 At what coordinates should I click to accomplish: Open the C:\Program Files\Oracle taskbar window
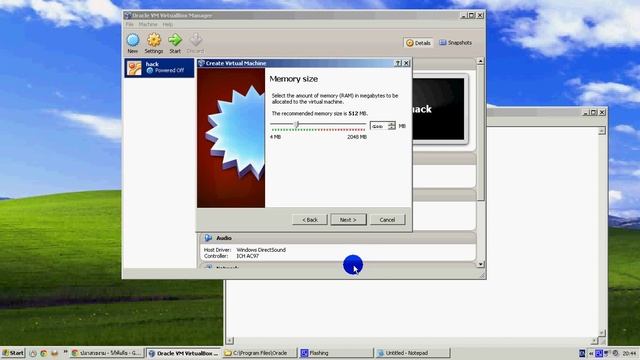pyautogui.click(x=259, y=353)
